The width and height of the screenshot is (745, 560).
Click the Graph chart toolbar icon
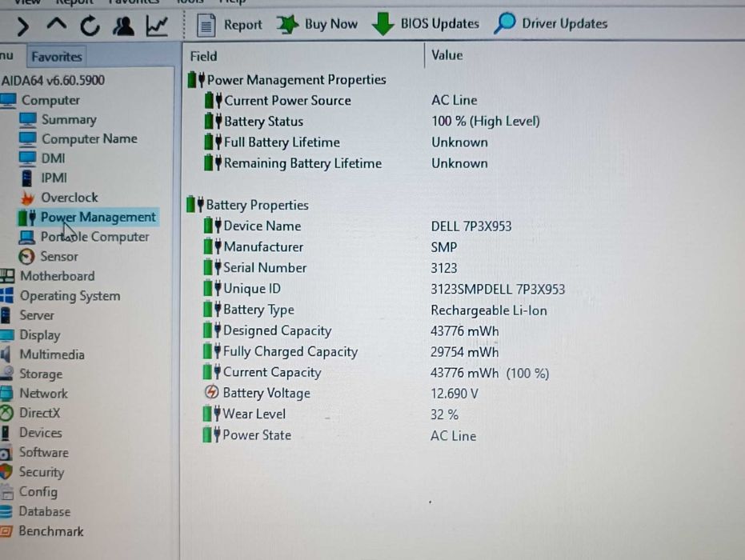point(157,26)
